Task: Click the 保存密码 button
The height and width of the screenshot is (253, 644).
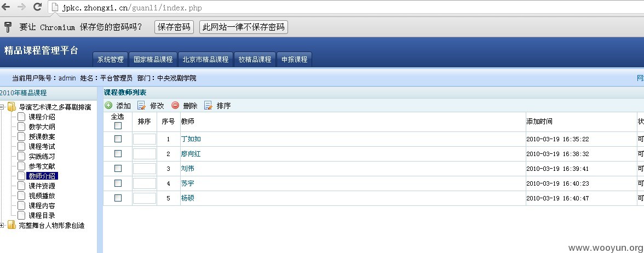Action: pyautogui.click(x=174, y=27)
